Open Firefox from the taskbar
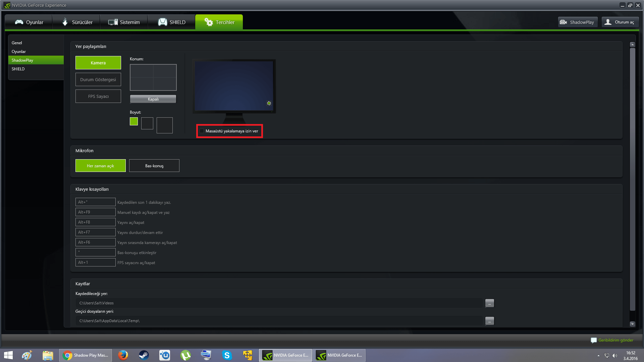Viewport: 644px width, 362px height. coord(123,355)
